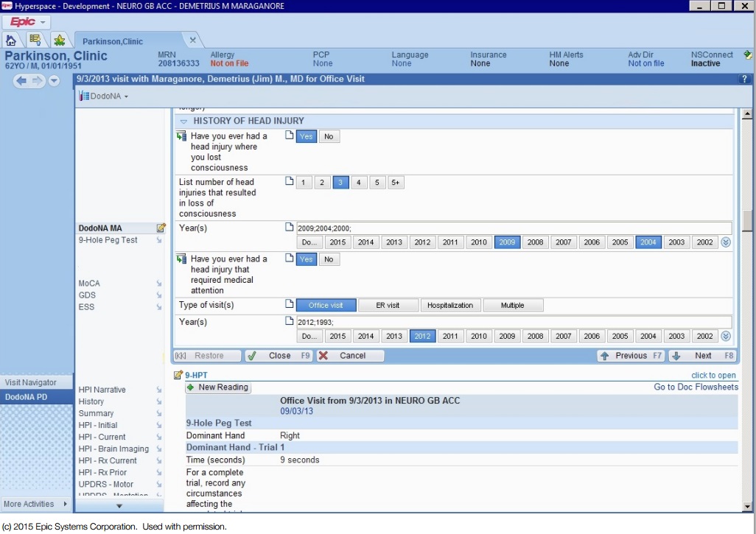The image size is (756, 534).
Task: Click Close to save the section
Action: tap(279, 356)
